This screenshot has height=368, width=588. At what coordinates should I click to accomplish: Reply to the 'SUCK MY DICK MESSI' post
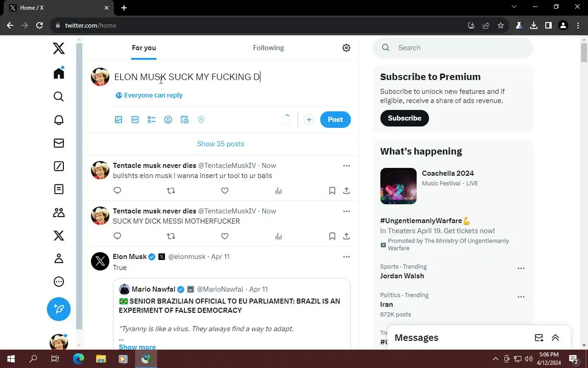117,236
